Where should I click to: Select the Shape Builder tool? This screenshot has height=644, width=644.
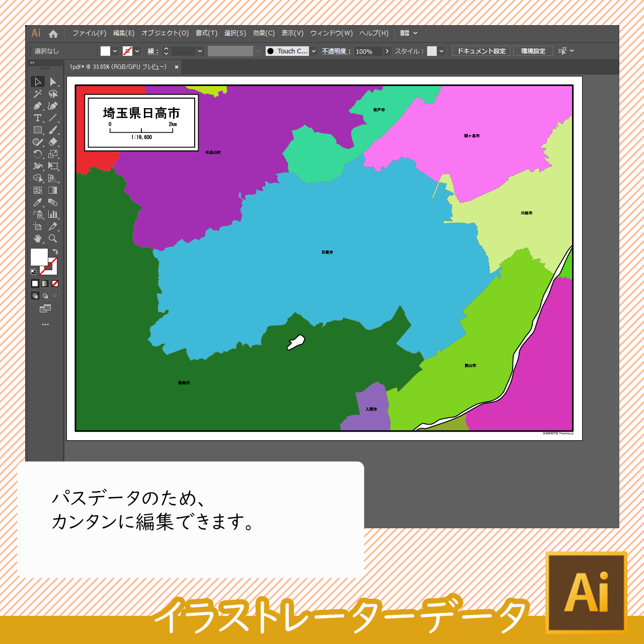tap(38, 178)
